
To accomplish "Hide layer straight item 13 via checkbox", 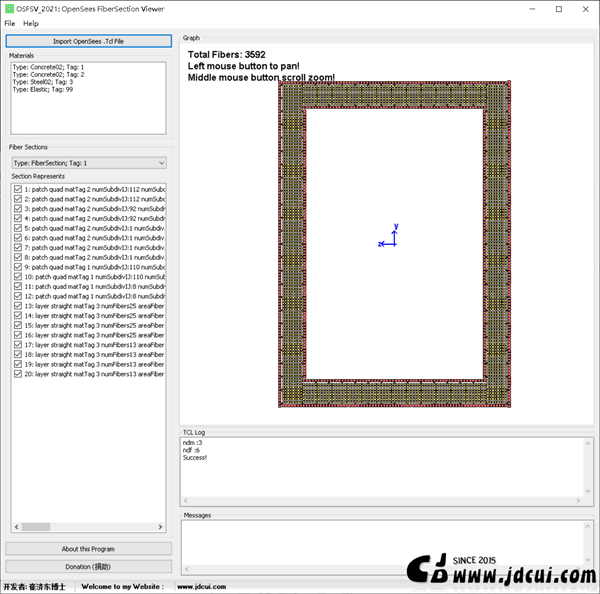I will [18, 306].
